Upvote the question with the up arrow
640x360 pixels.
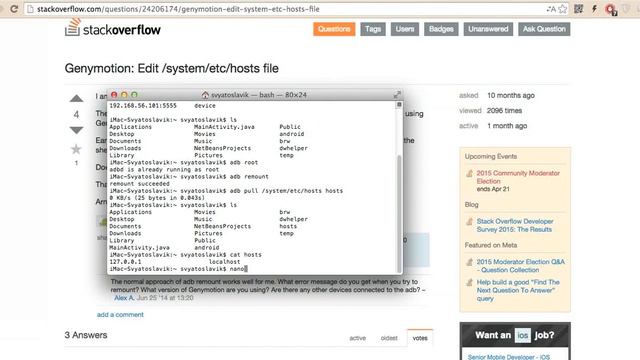(76, 98)
